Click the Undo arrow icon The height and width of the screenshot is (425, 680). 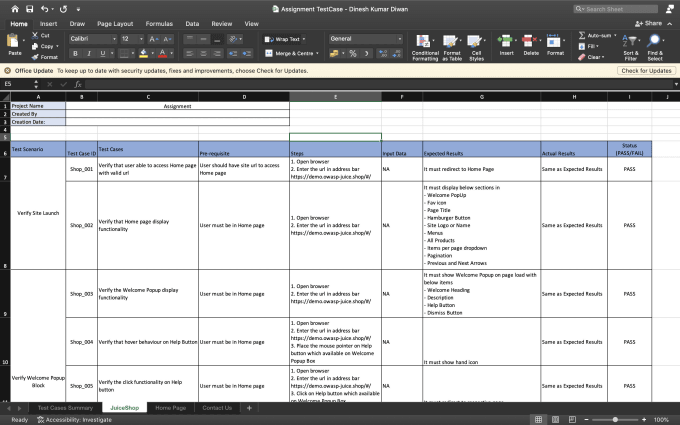point(44,9)
